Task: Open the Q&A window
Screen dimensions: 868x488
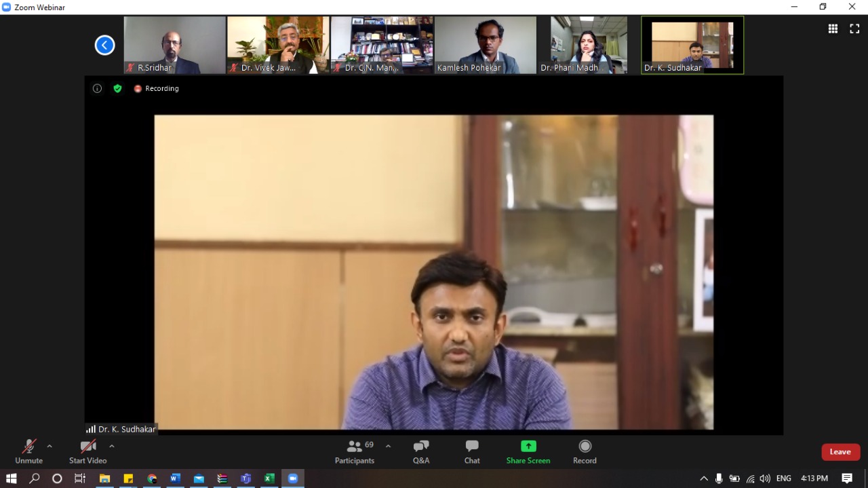Action: click(421, 451)
